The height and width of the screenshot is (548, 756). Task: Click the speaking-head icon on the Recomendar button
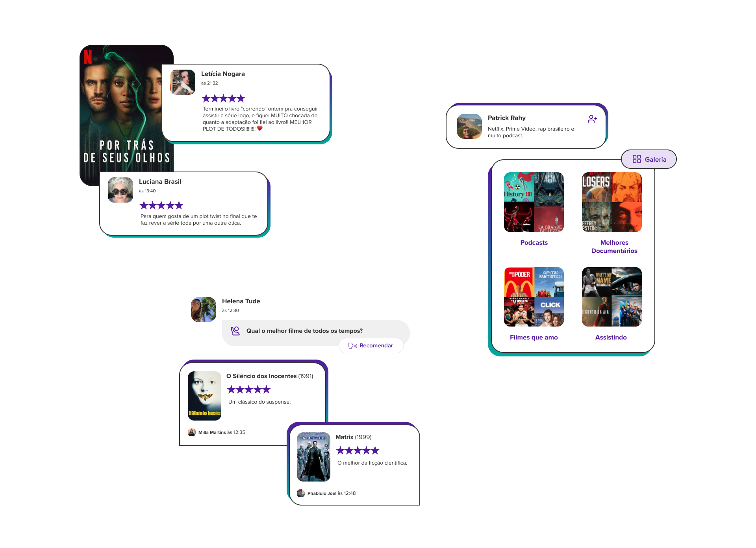click(x=352, y=346)
